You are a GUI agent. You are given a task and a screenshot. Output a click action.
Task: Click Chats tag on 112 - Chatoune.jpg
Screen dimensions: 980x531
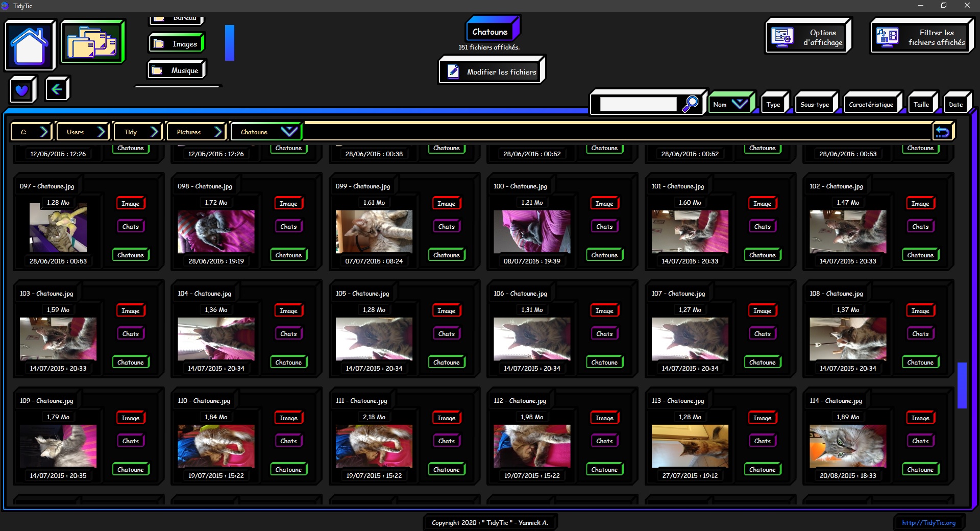(x=604, y=441)
